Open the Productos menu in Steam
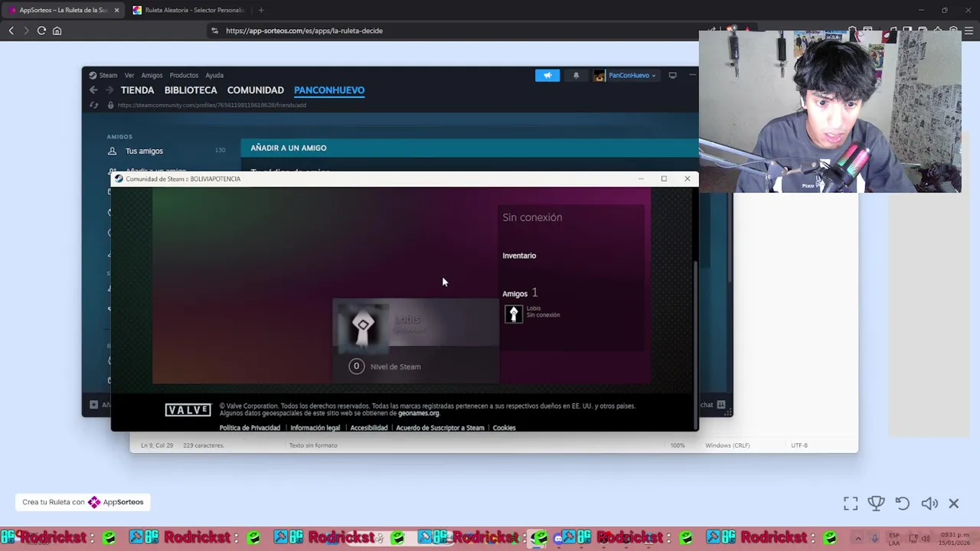980x551 pixels. click(x=184, y=75)
